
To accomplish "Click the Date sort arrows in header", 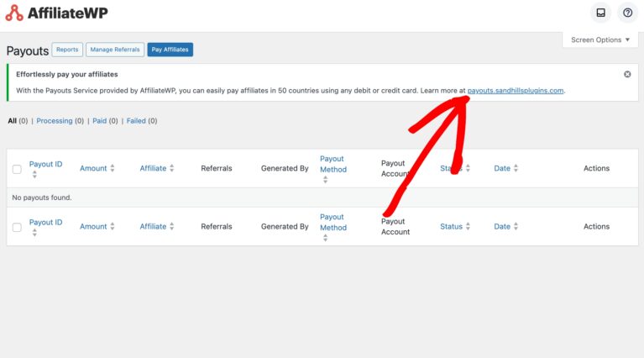I will click(516, 168).
